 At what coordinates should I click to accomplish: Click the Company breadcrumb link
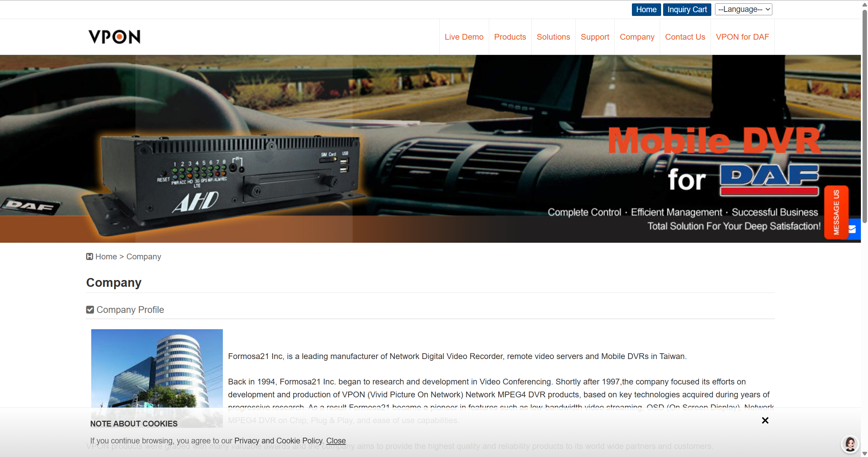click(x=144, y=257)
